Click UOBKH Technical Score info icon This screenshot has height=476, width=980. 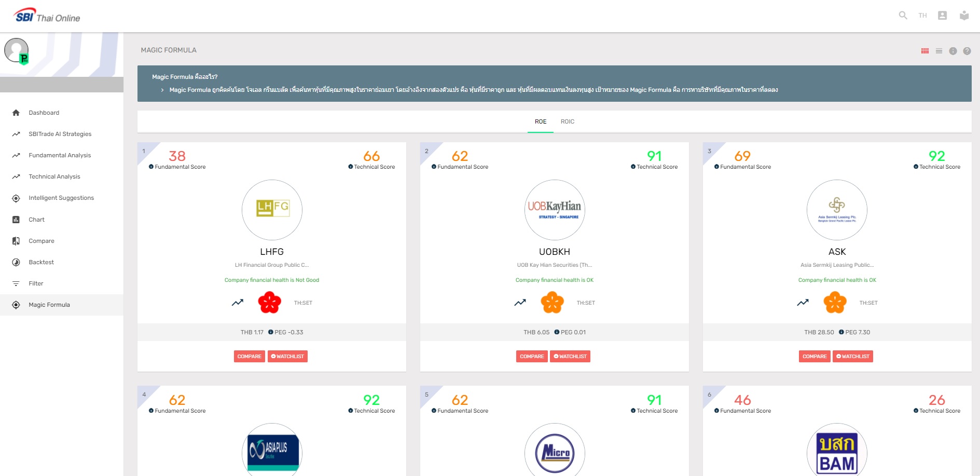633,167
